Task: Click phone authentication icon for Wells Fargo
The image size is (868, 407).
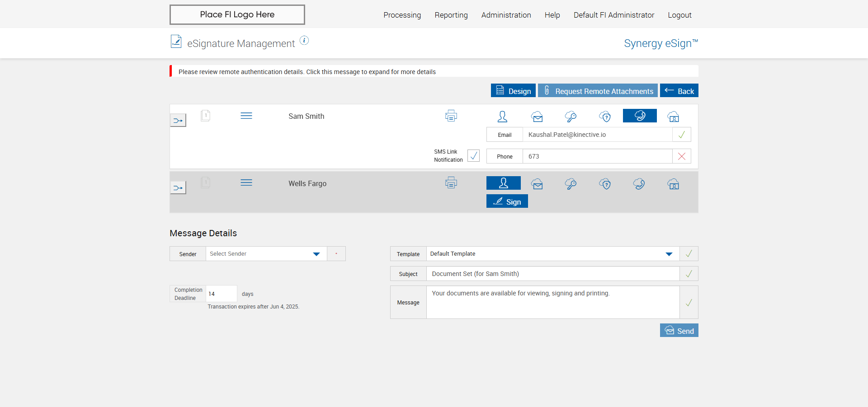Action: click(639, 184)
